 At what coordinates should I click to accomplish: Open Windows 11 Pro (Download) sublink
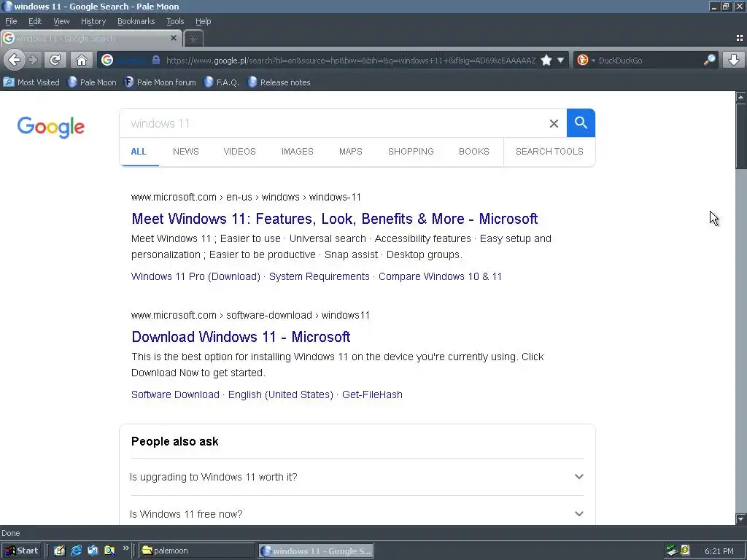click(x=196, y=276)
